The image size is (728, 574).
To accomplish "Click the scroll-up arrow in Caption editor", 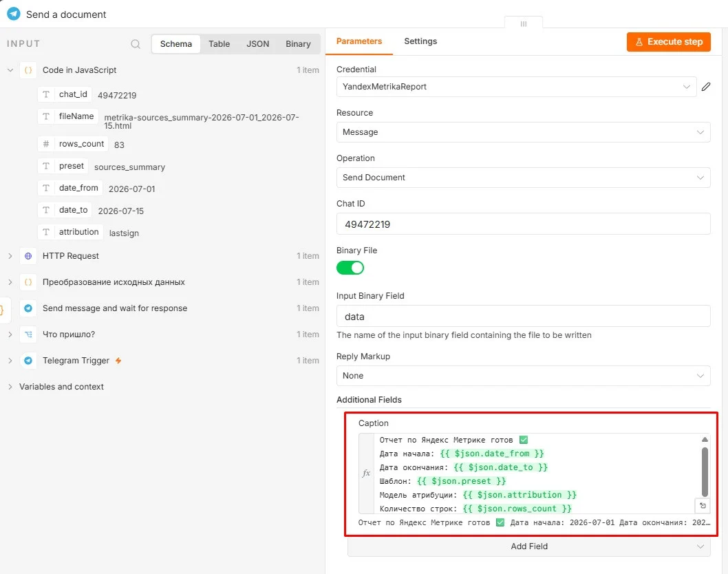I will [705, 439].
